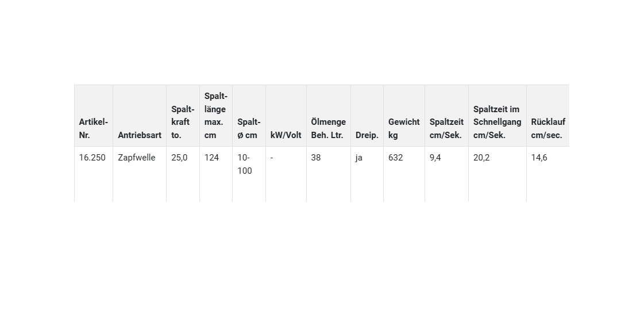Select the Spaltkraft to. header cell

[x=183, y=122]
